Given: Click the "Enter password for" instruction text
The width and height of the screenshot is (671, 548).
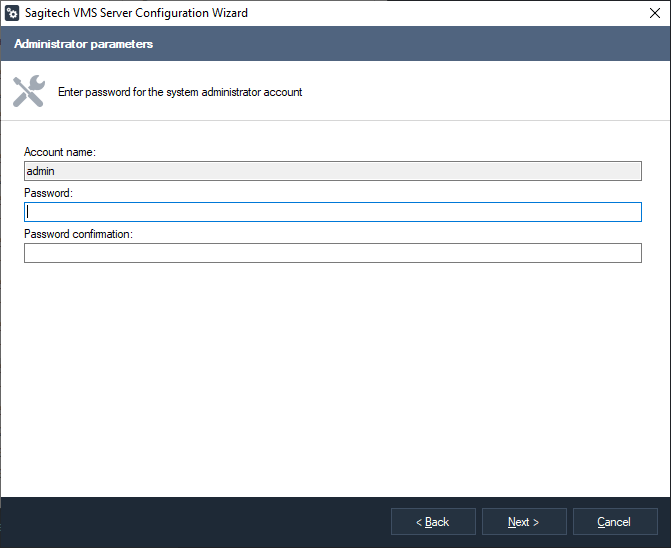Looking at the screenshot, I should coord(180,92).
